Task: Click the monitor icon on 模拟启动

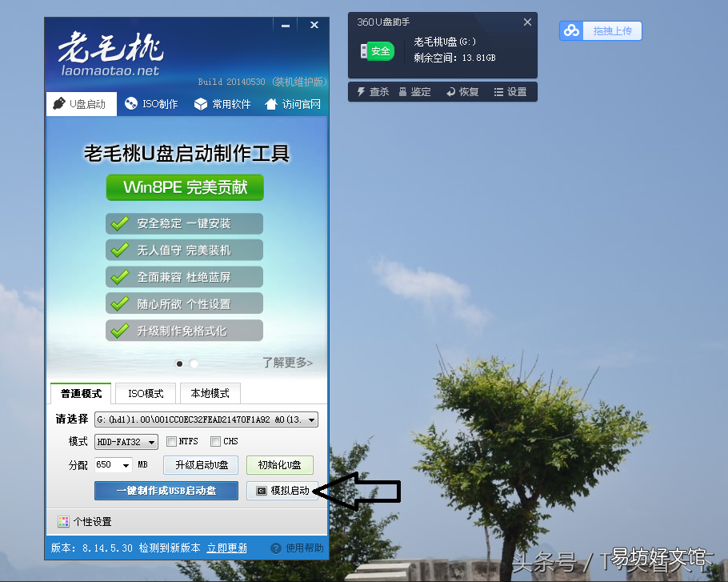Action: (x=262, y=491)
